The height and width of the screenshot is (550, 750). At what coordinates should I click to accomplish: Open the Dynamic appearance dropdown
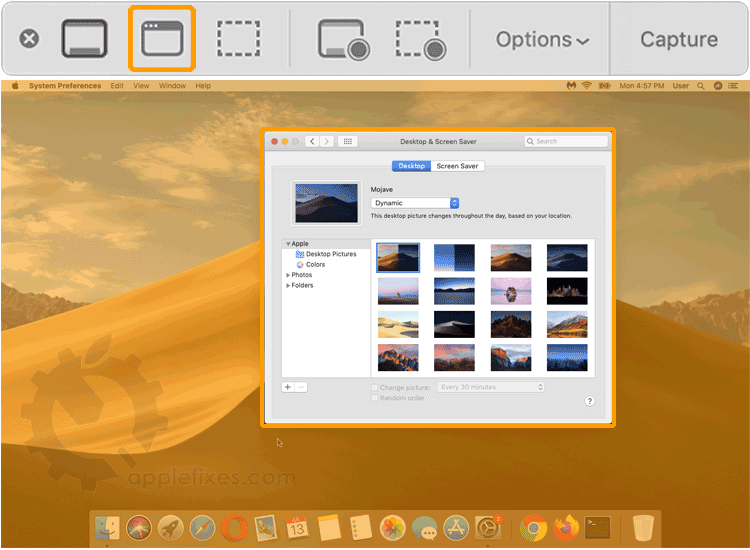[415, 203]
